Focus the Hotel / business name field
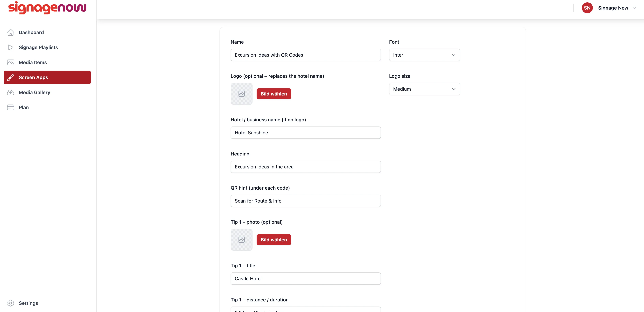 tap(305, 133)
